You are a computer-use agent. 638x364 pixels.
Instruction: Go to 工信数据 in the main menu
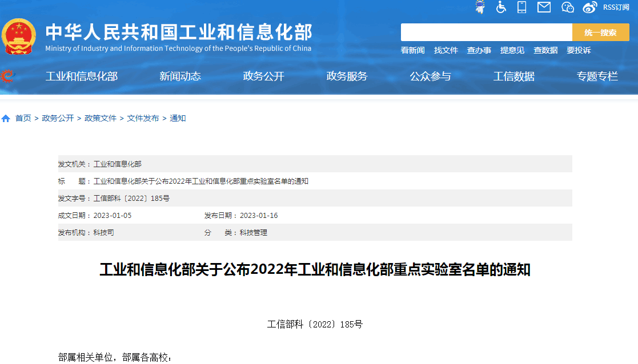(x=513, y=76)
